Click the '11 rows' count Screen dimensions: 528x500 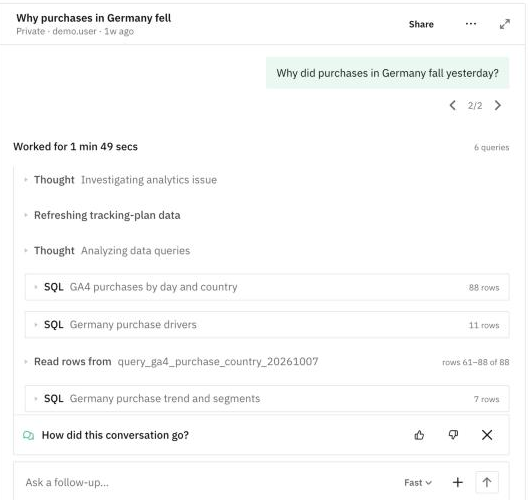click(484, 325)
